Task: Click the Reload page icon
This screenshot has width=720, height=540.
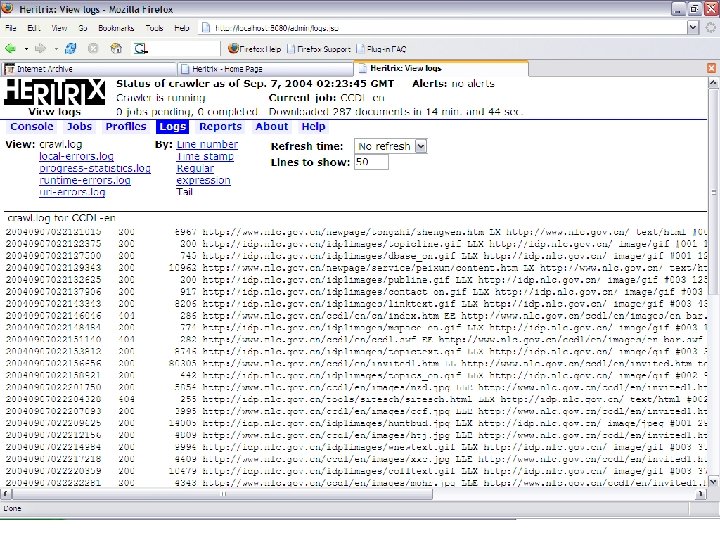Action: click(x=71, y=48)
